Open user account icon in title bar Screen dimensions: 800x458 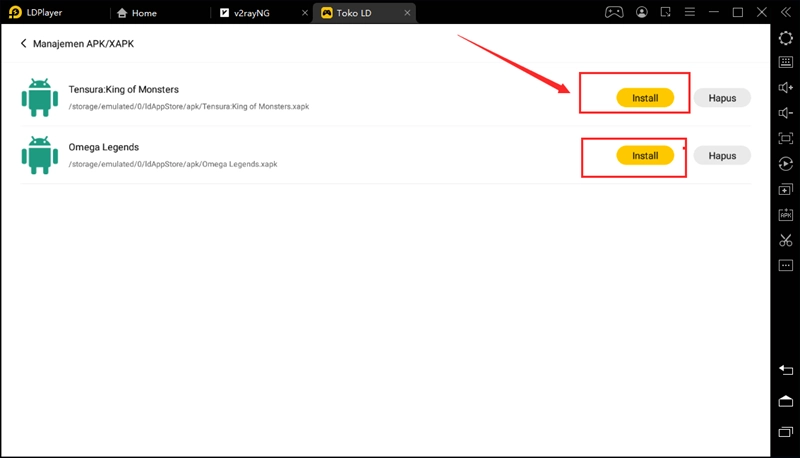[x=642, y=12]
